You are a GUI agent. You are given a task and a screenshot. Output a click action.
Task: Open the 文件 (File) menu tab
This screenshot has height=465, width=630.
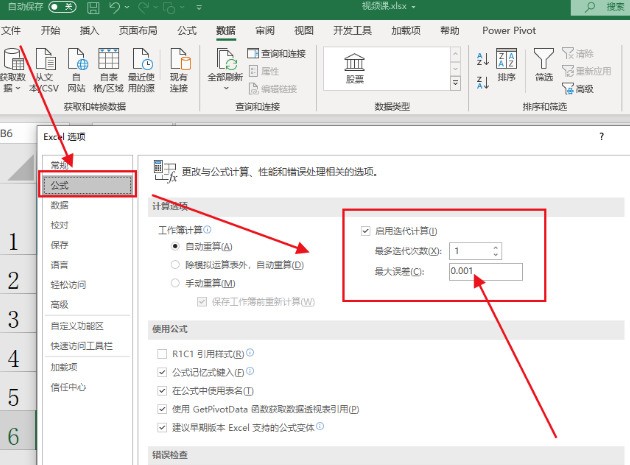(x=11, y=31)
